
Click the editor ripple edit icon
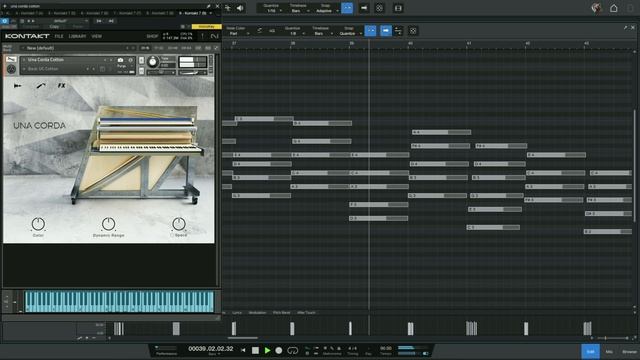click(x=413, y=31)
